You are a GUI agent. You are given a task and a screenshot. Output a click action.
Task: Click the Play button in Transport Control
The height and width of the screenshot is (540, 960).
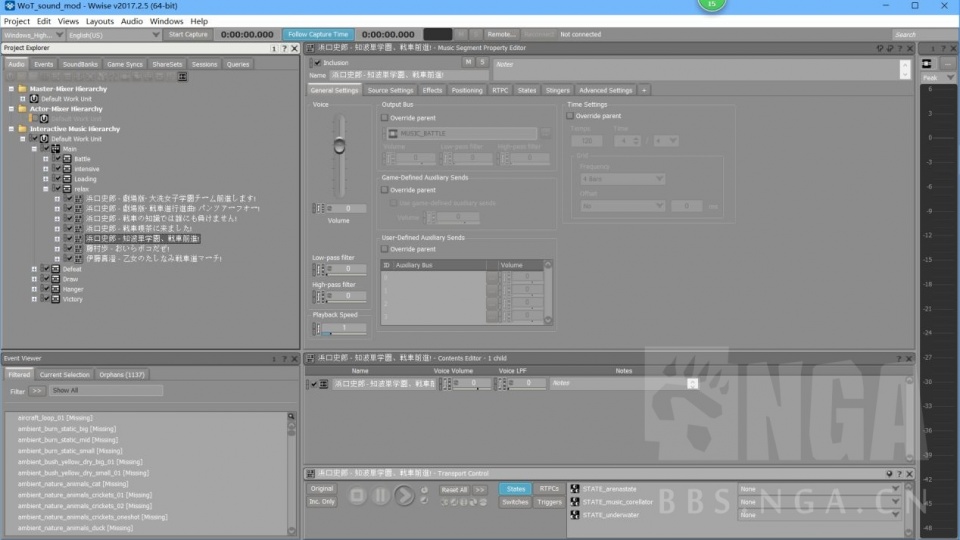click(x=404, y=495)
